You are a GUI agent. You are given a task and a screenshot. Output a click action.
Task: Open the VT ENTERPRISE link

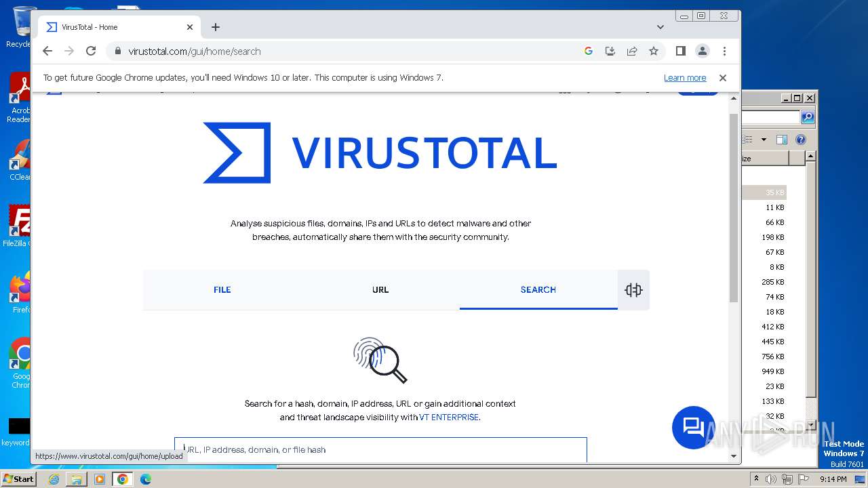[x=449, y=418]
